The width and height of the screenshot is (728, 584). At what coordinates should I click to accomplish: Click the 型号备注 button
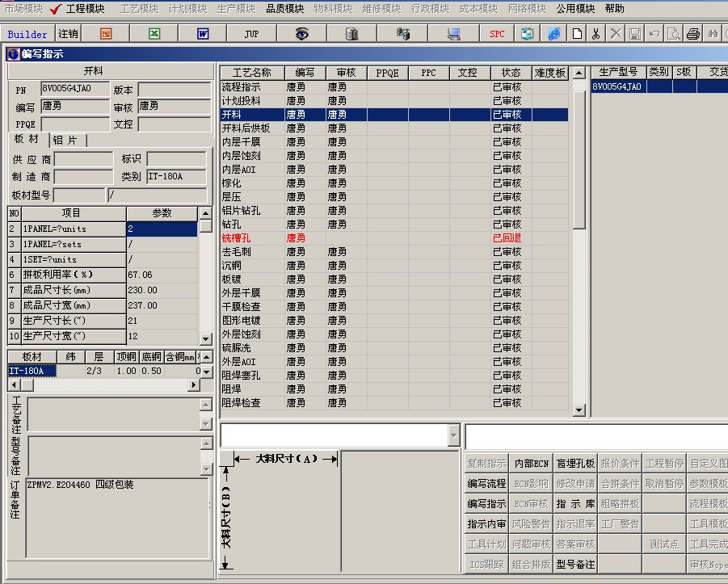point(576,565)
